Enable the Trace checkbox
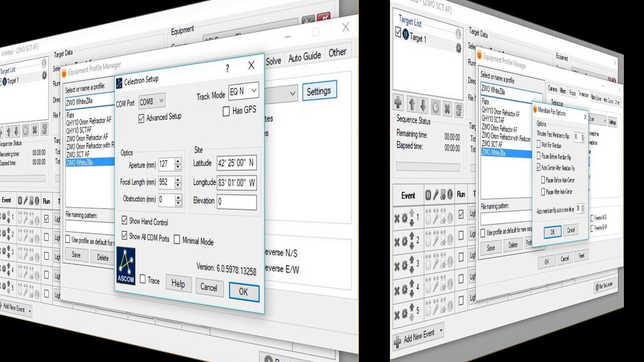The height and width of the screenshot is (362, 644). click(x=143, y=279)
